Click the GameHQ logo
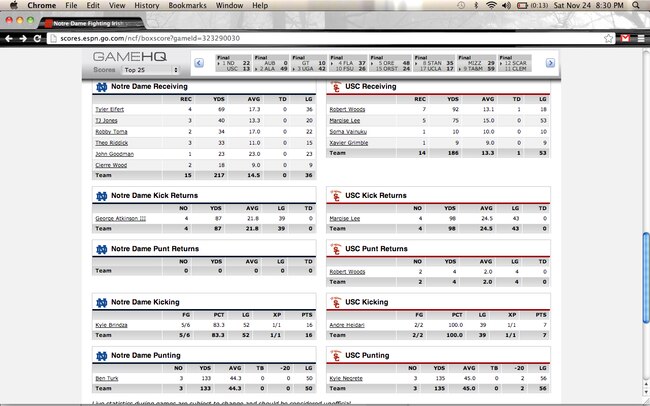Image resolution: width=650 pixels, height=406 pixels. (x=129, y=56)
